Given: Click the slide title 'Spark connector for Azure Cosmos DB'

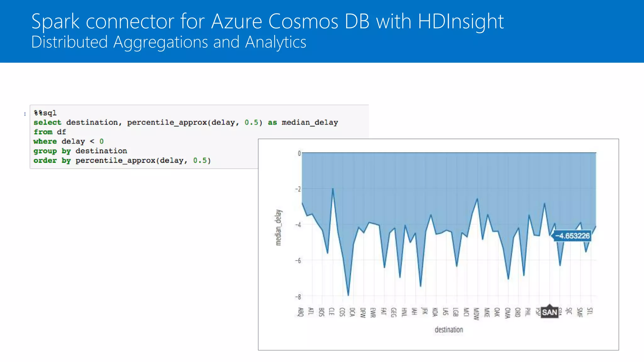Looking at the screenshot, I should click(201, 21).
